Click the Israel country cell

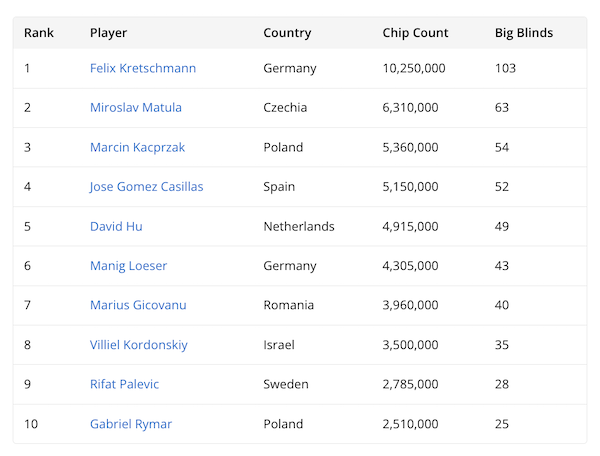click(279, 345)
